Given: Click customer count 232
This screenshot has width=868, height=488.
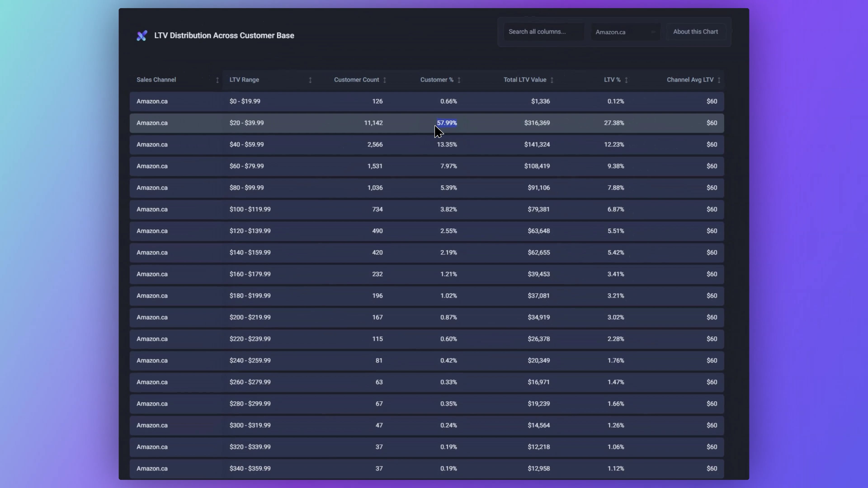Looking at the screenshot, I should click(377, 274).
